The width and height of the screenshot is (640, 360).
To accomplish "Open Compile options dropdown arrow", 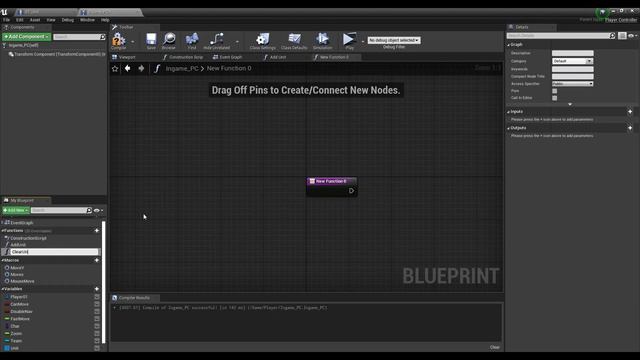I will (x=132, y=42).
